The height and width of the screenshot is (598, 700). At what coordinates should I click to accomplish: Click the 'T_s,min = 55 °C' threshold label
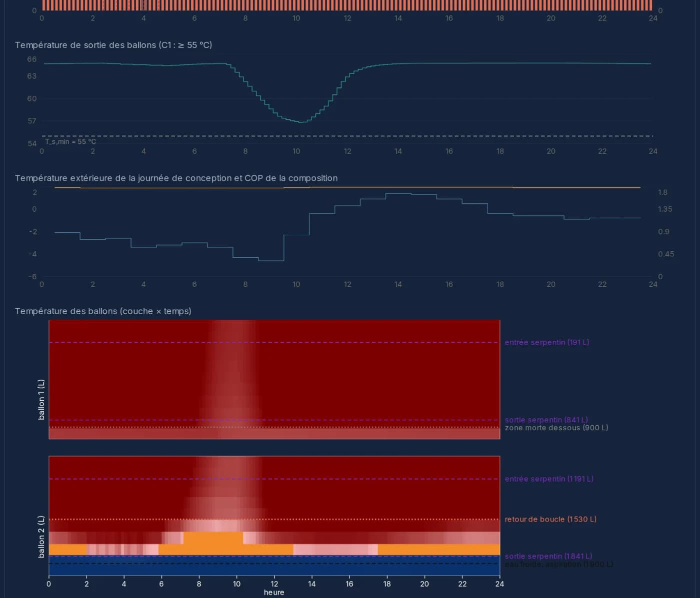70,142
